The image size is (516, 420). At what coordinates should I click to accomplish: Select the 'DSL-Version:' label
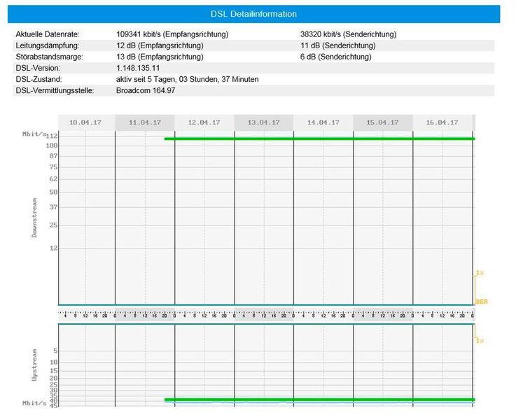[x=38, y=68]
